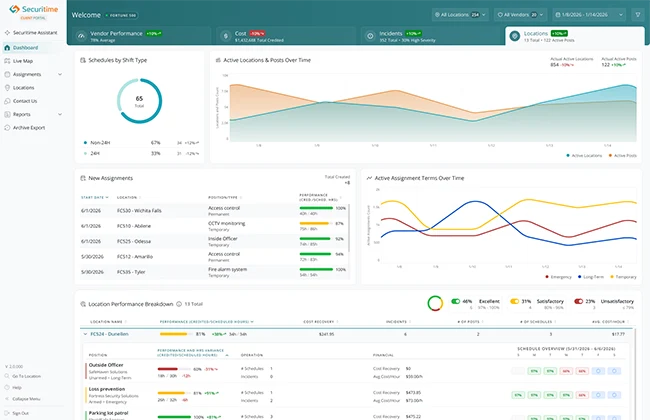The width and height of the screenshot is (650, 420).
Task: Click the Long-Term legend color dot
Action: coord(580,277)
